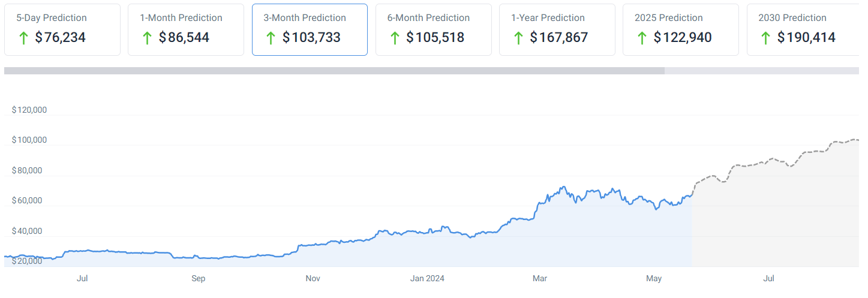This screenshot has width=868, height=298.
Task: Click the $76,234 predicted price
Action: pyautogui.click(x=60, y=38)
